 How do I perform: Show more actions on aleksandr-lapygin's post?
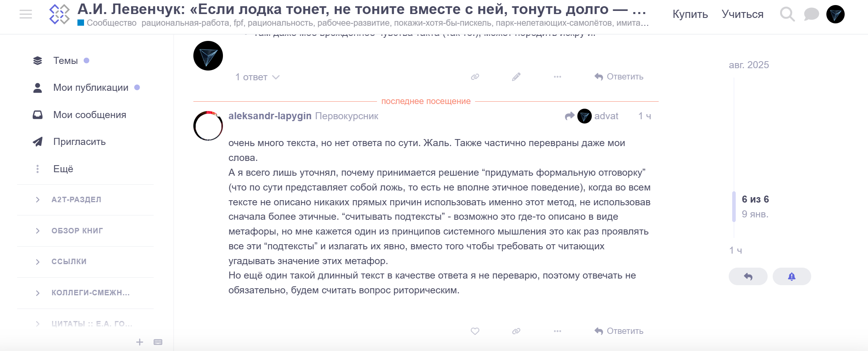coord(558,331)
